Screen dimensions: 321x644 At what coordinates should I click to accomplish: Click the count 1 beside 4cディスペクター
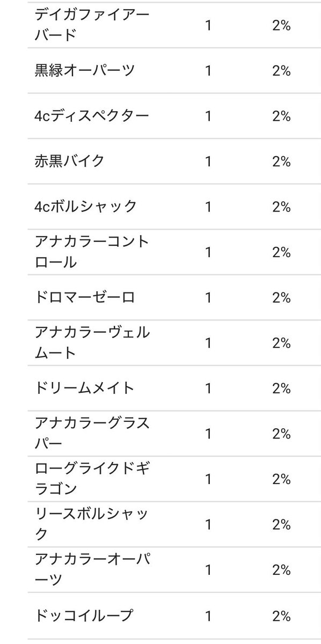tap(208, 116)
